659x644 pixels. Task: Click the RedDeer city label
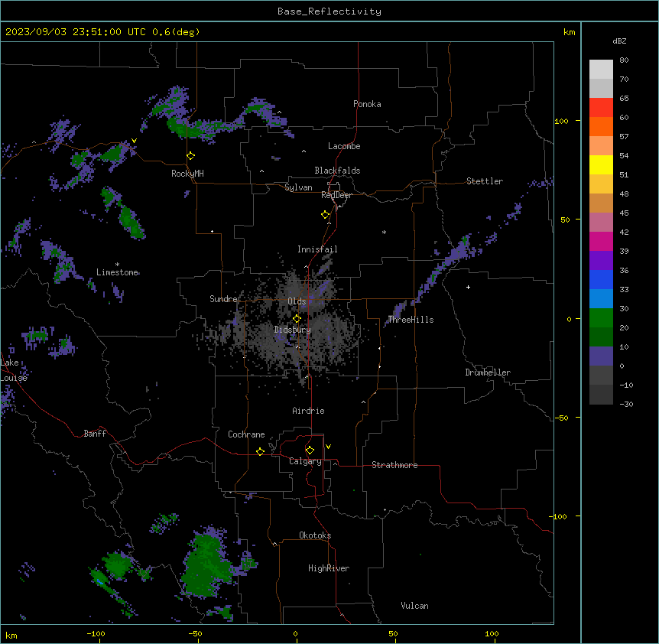[x=337, y=195]
